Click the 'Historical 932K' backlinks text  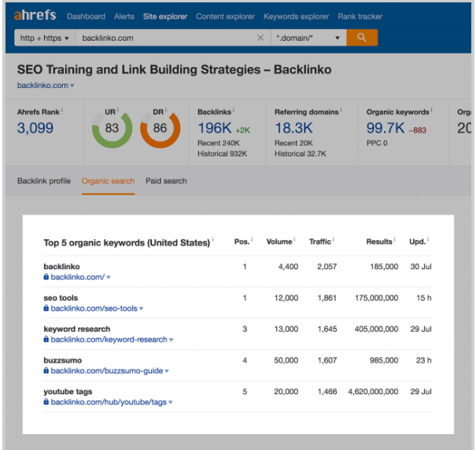(x=222, y=154)
